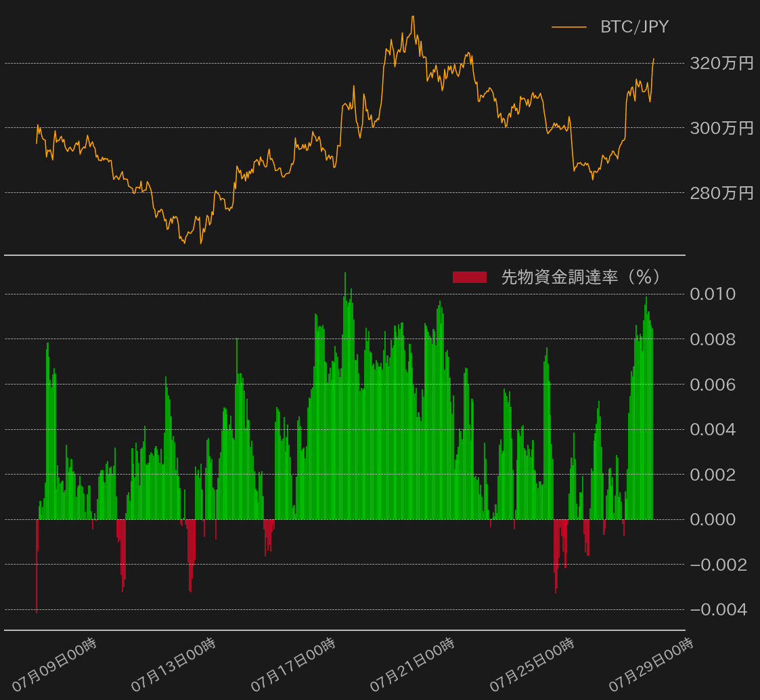Click the 先物資金調達率（%） legend text
760x700 pixels.
point(580,277)
